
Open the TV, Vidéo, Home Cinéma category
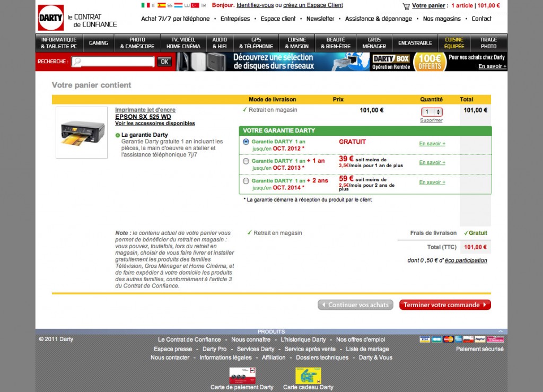tap(183, 43)
